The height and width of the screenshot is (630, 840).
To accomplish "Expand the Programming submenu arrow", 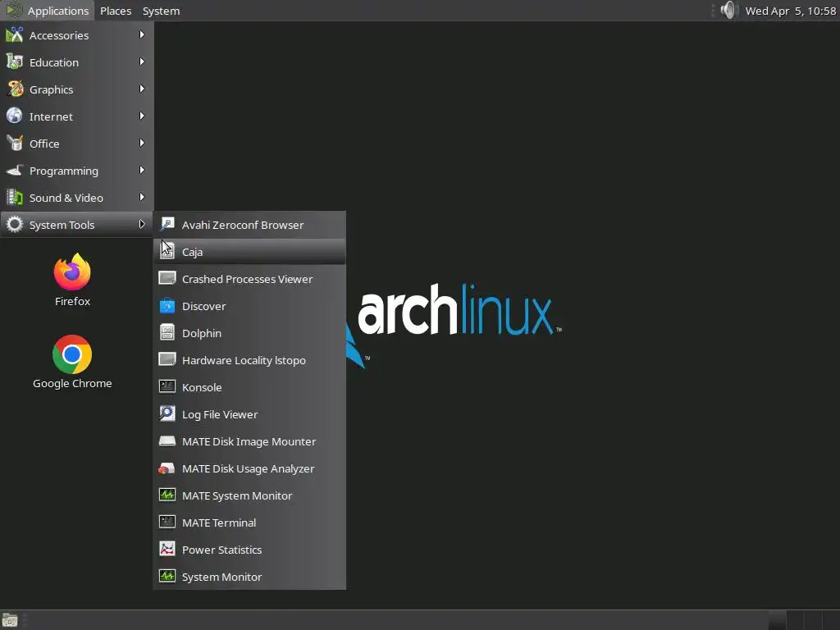I will pos(142,171).
